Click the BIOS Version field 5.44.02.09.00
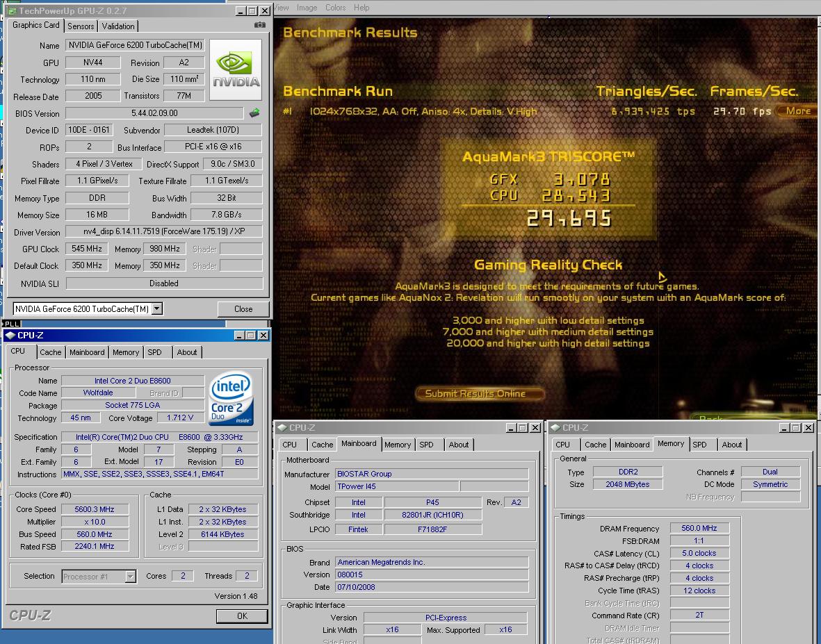Image resolution: width=821 pixels, height=644 pixels. 154,113
